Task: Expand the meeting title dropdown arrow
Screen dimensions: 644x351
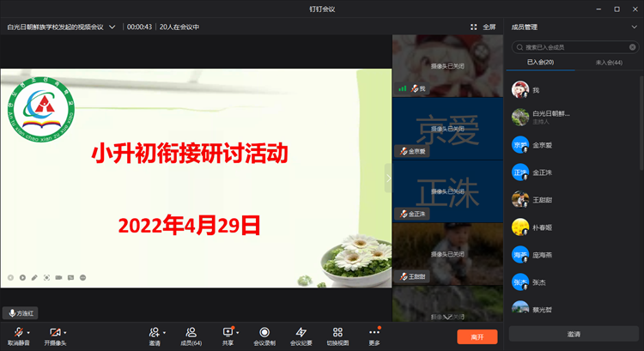Action: click(x=112, y=27)
